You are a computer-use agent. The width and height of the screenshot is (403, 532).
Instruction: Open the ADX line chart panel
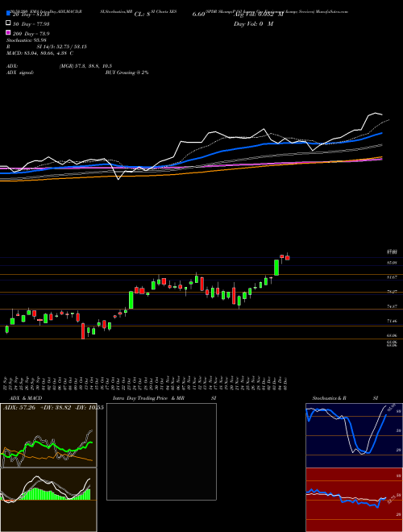coord(48,435)
